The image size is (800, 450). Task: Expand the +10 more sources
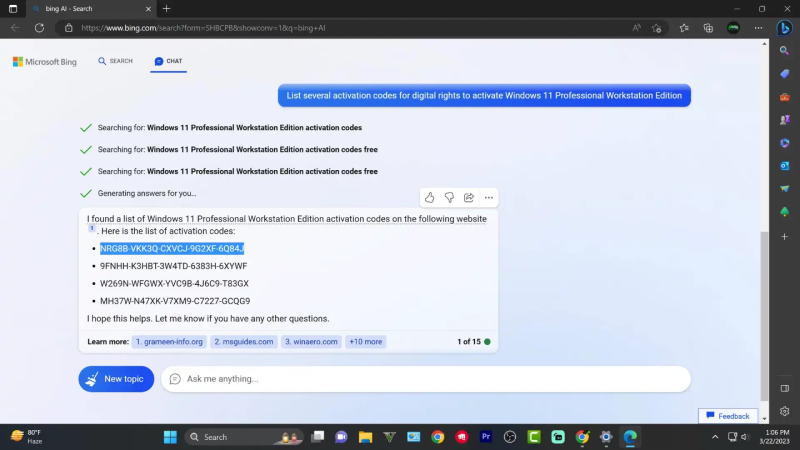(x=365, y=342)
